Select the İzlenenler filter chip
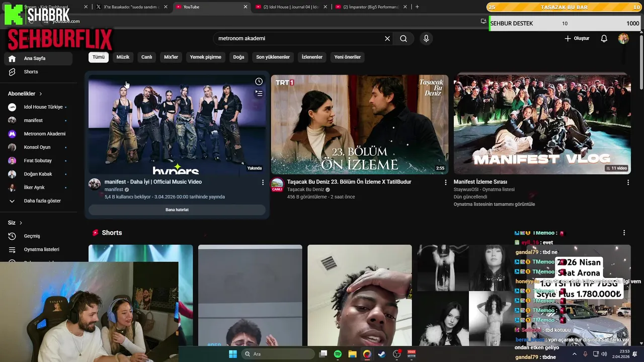 tap(312, 57)
